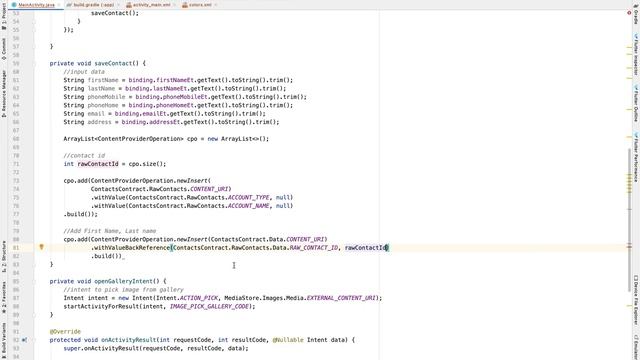Close the build.gradle (:app) tab

tap(118, 5)
